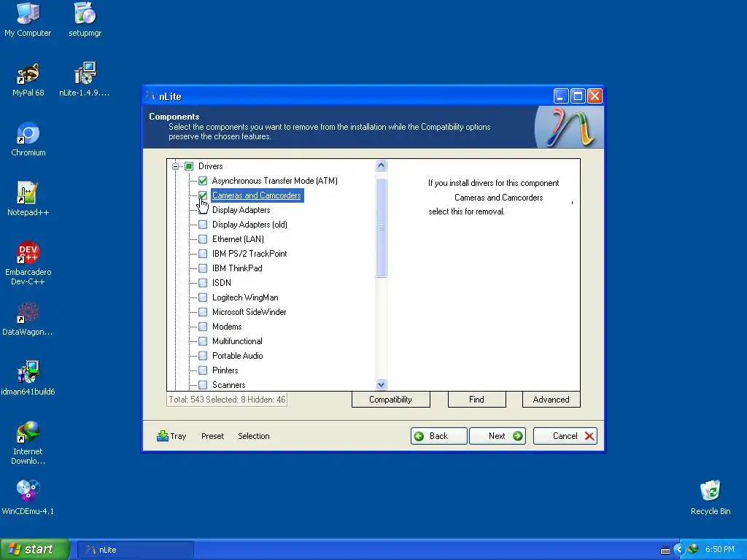The height and width of the screenshot is (560, 747).
Task: Select Ethernet (LAN) row label
Action: (238, 239)
